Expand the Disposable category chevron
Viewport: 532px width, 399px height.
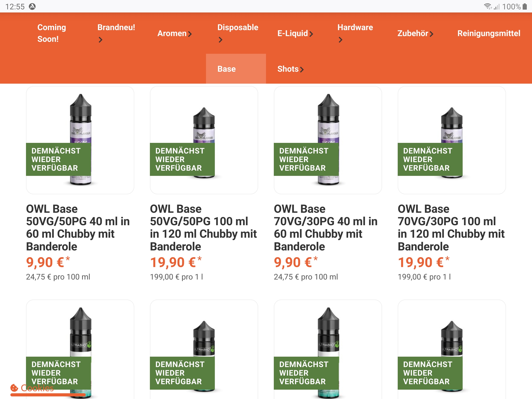pos(221,40)
